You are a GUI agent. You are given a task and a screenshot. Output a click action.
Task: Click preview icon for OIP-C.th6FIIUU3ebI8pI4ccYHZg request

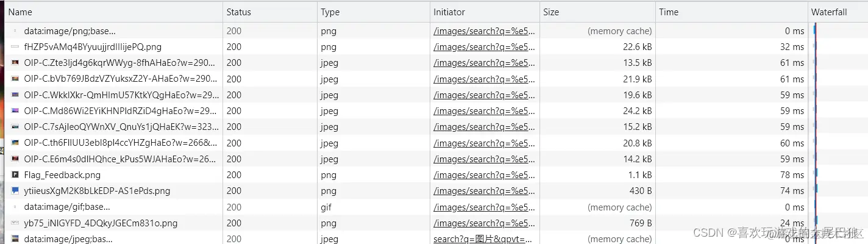(15, 143)
